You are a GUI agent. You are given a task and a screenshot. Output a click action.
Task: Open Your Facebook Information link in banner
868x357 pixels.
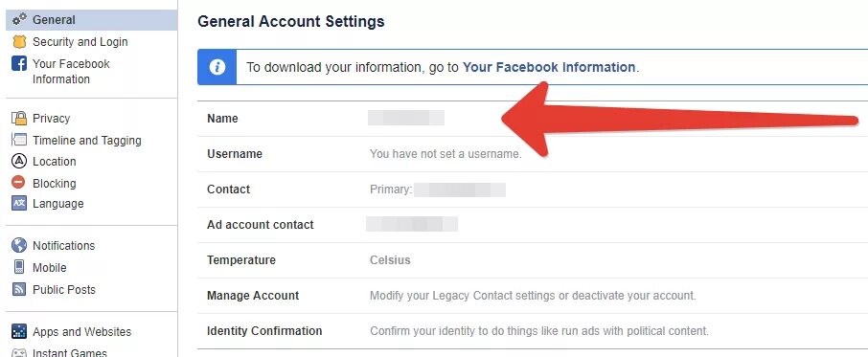pos(549,67)
